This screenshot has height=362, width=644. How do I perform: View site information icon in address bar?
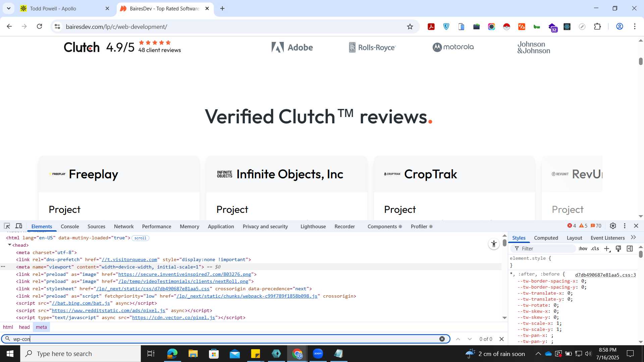57,26
